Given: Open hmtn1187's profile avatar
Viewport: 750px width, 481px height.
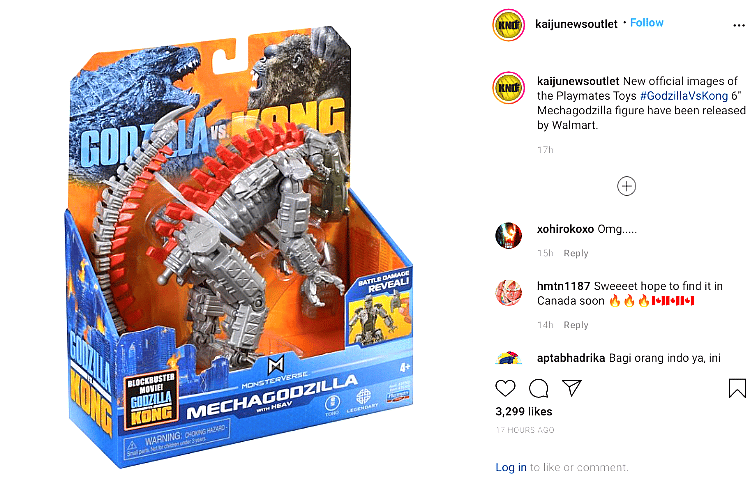Looking at the screenshot, I should click(508, 293).
